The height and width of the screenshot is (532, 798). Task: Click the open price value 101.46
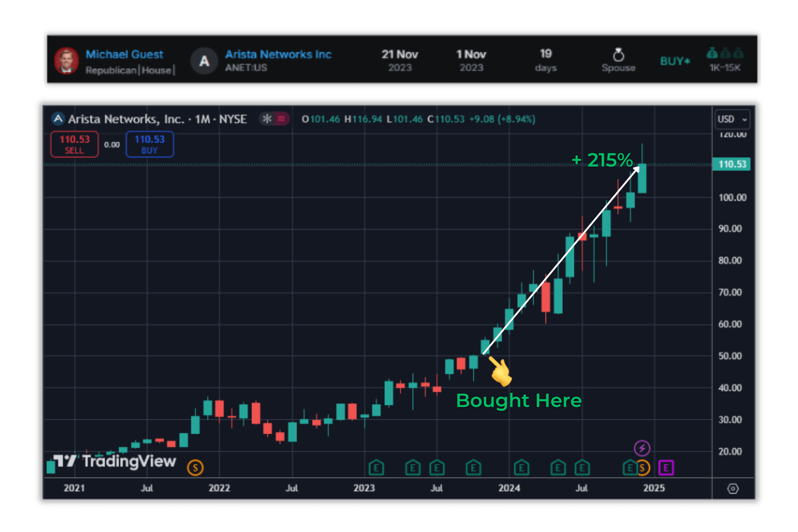coord(325,119)
